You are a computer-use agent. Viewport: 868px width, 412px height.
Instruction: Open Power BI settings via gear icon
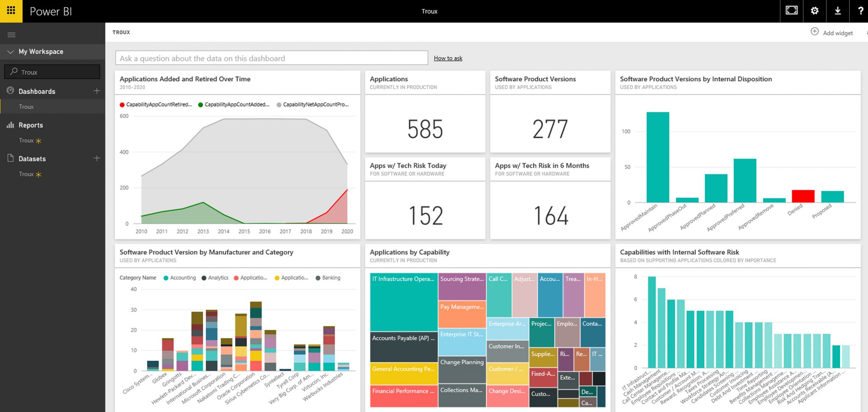click(814, 11)
